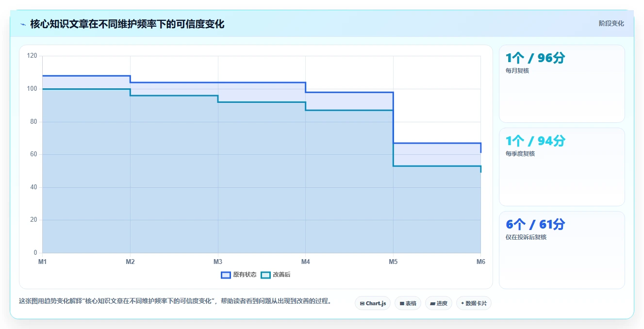
Task: Click the 60 y-axis label
Action: click(x=33, y=154)
